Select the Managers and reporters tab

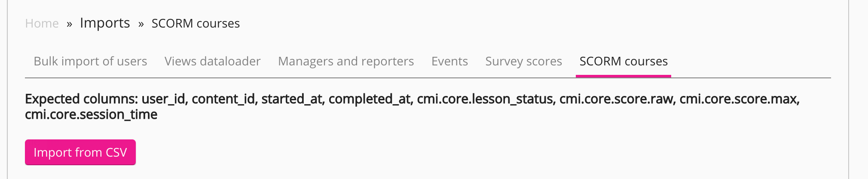point(346,61)
